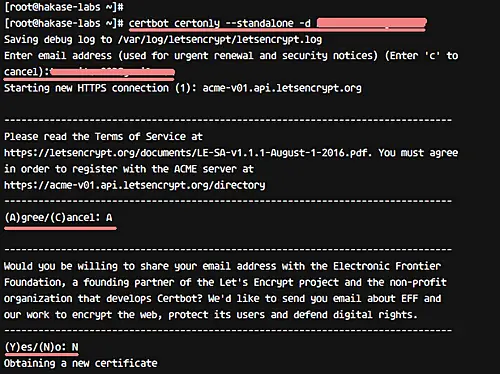Click the redacted domain name after -d
The image size is (500, 374).
(372, 23)
